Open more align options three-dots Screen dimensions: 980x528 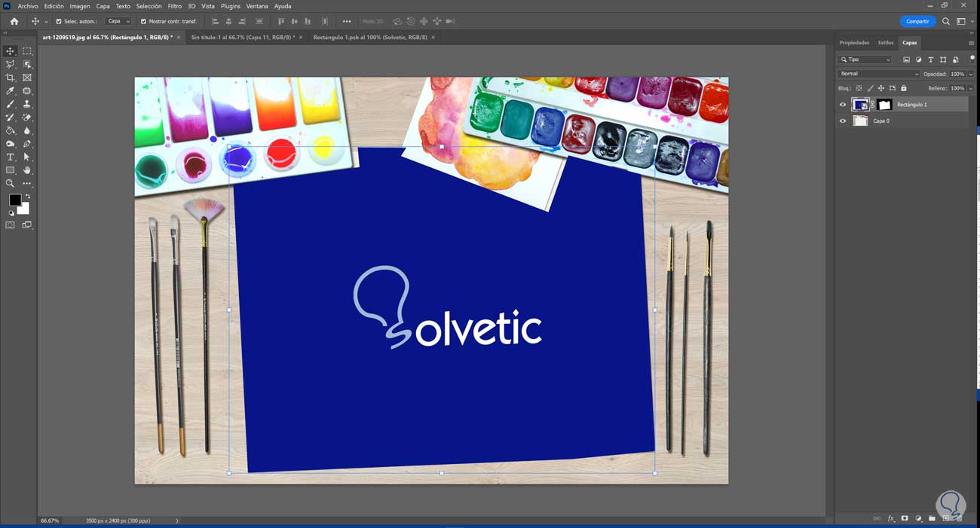pyautogui.click(x=347, y=21)
